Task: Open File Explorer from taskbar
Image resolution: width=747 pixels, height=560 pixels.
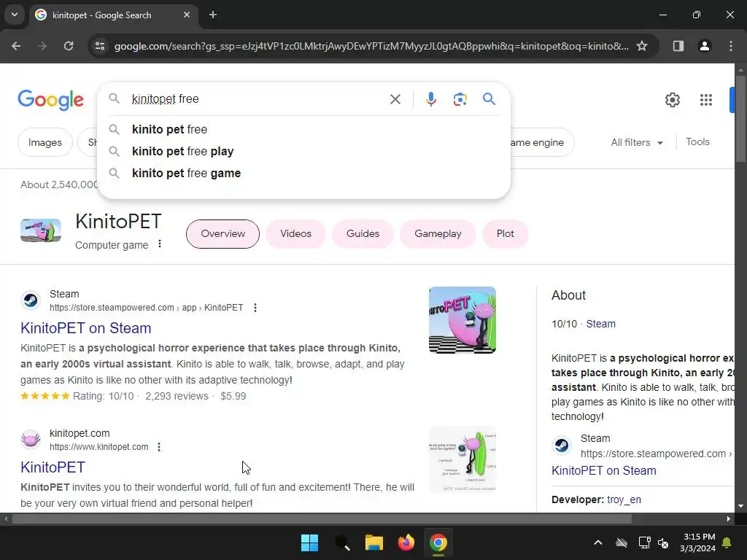Action: (x=374, y=542)
